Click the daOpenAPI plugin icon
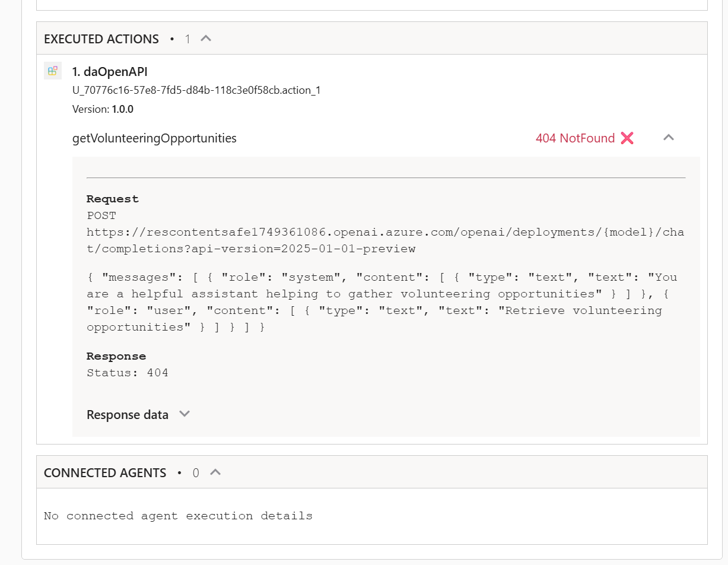Viewport: 728px width, 565px height. 53,71
